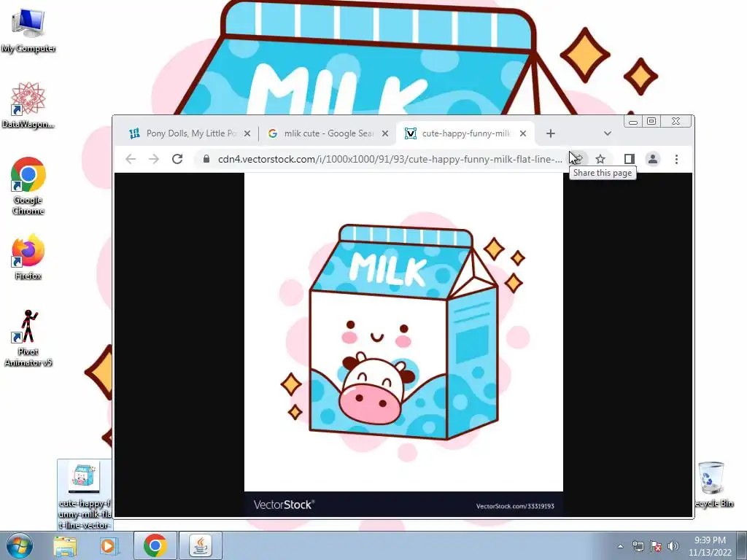
Task: Open Chrome three-dot menu
Action: coord(676,159)
